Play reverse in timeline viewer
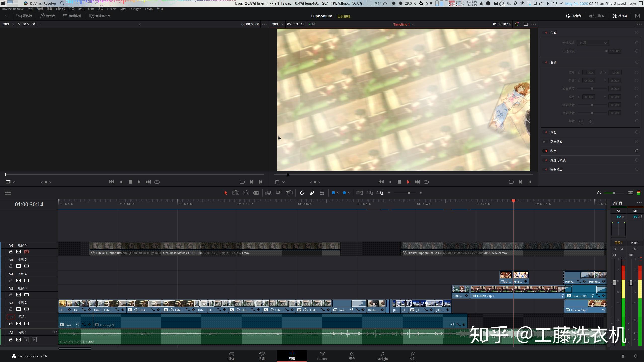This screenshot has width=644, height=362. [x=390, y=182]
